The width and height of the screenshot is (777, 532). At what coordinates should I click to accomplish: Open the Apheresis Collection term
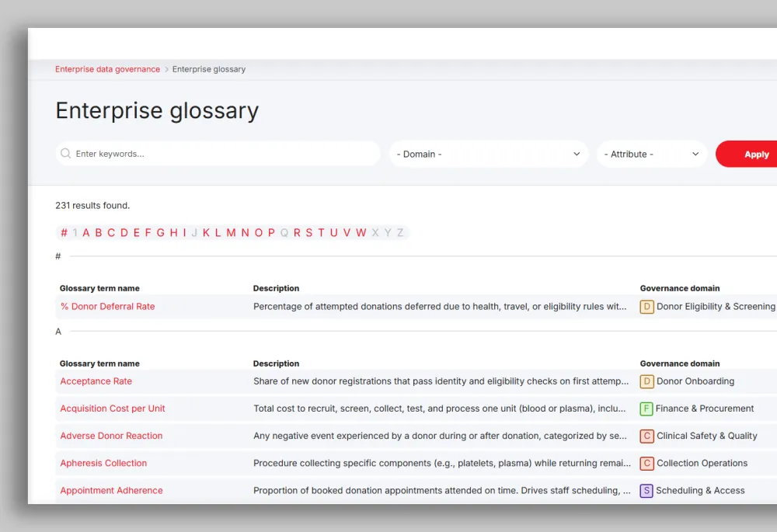(103, 463)
